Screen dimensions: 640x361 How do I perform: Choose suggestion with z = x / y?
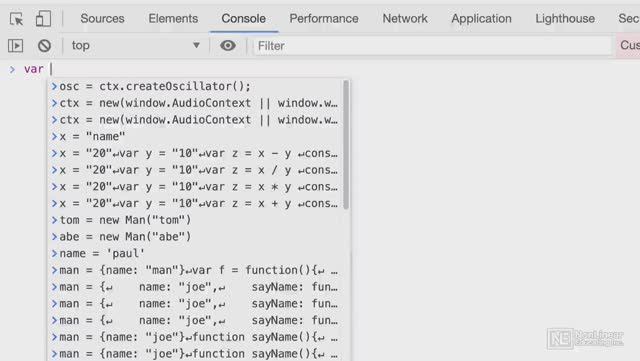click(x=195, y=170)
